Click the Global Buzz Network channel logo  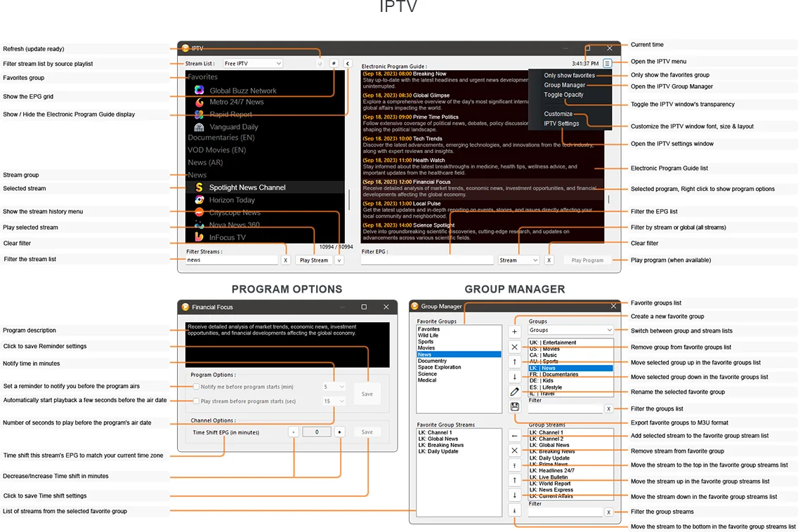[x=199, y=90]
